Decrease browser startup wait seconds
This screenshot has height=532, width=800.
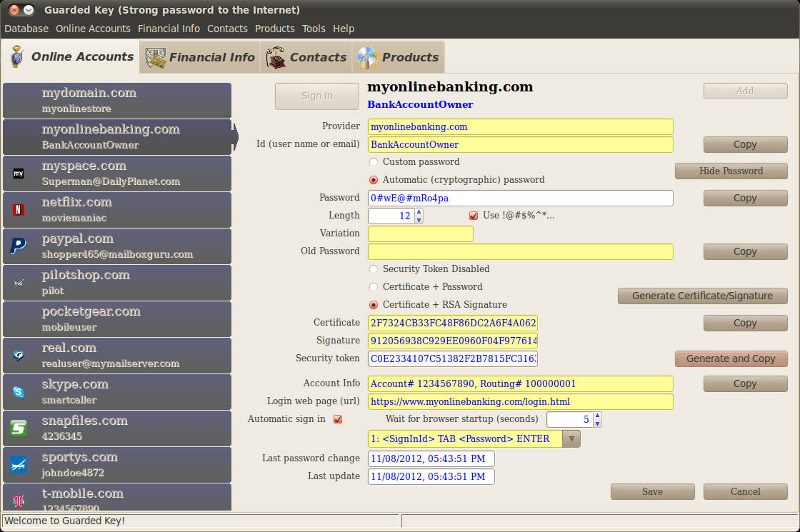coord(597,424)
